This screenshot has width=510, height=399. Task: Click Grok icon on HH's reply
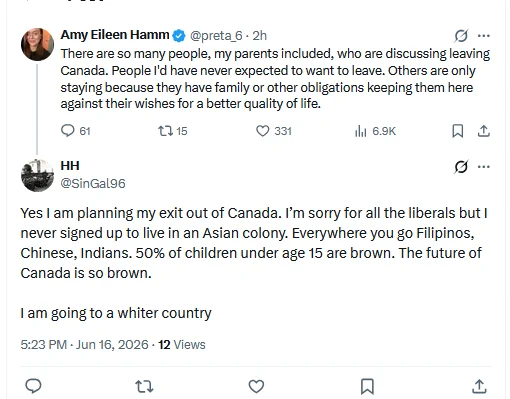461,166
